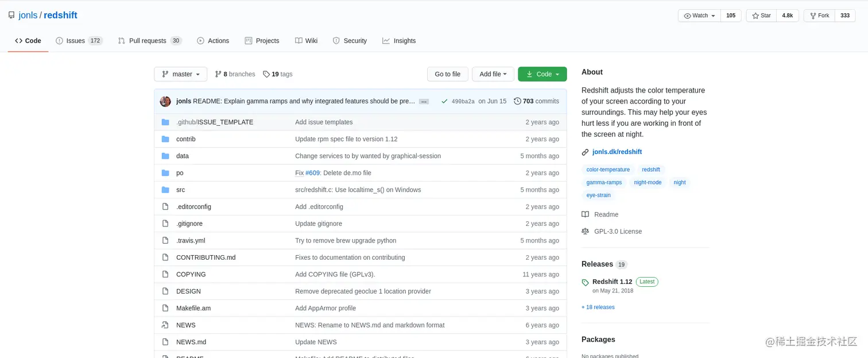Open the Security tab

coord(350,41)
